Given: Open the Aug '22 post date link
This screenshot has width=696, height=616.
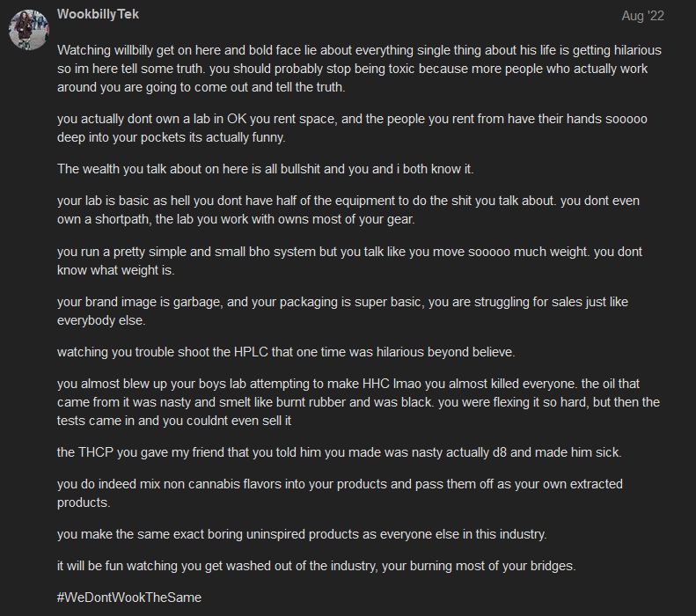Looking at the screenshot, I should (642, 16).
